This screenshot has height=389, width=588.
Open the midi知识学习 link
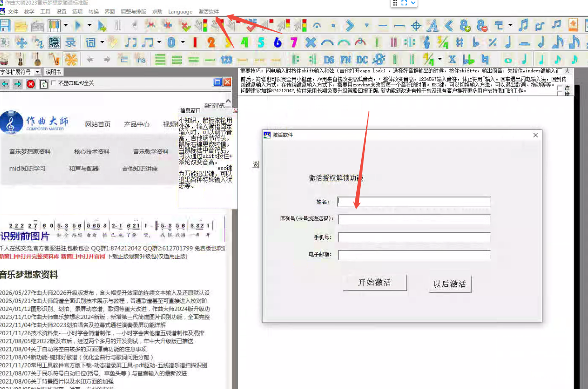click(x=28, y=168)
